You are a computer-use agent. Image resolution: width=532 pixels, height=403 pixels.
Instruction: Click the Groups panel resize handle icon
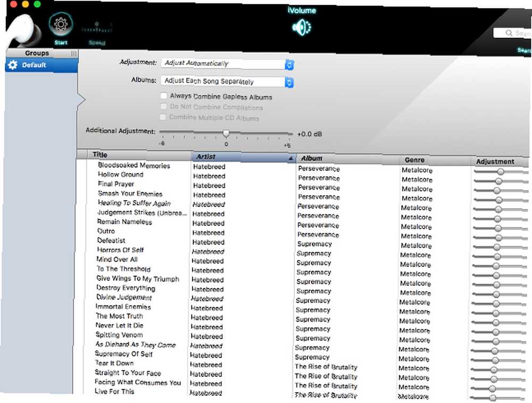73,54
